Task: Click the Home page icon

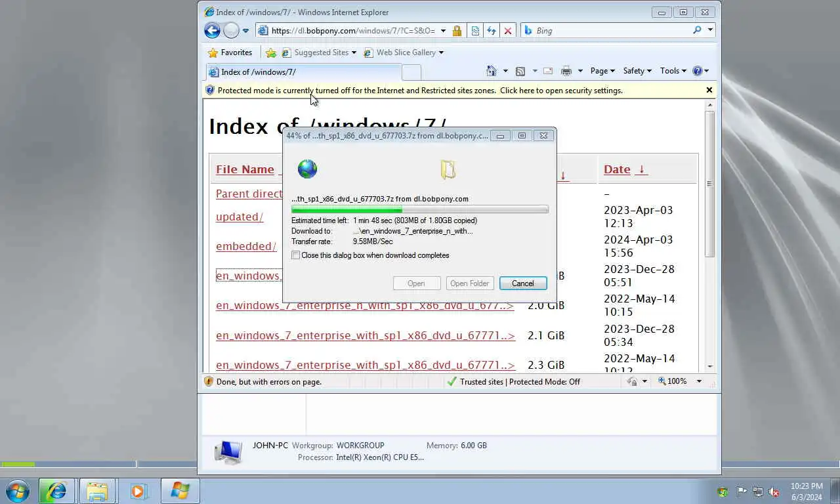Action: tap(492, 71)
